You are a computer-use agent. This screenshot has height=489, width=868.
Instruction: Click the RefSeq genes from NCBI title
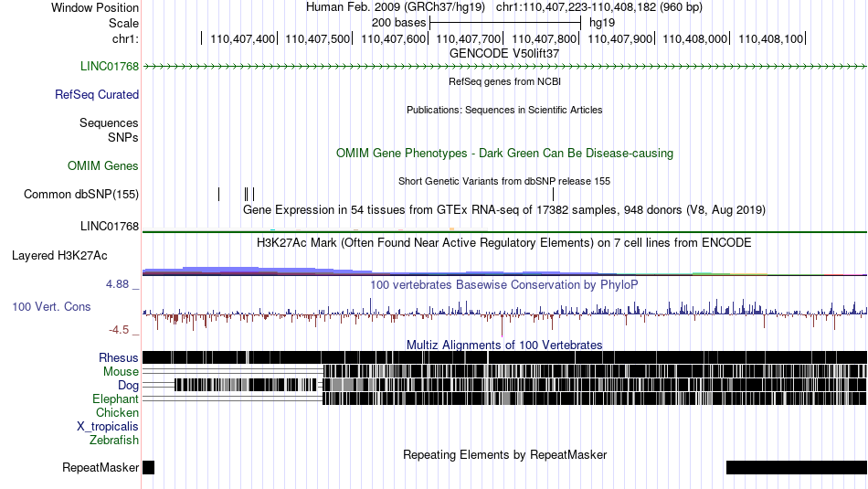point(504,81)
